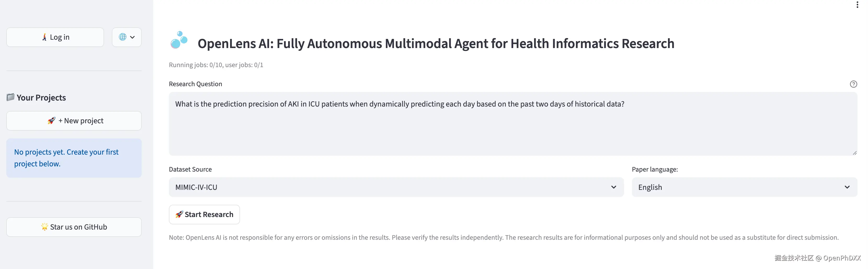The height and width of the screenshot is (269, 868).
Task: Click the text area resize handle
Action: (x=854, y=153)
